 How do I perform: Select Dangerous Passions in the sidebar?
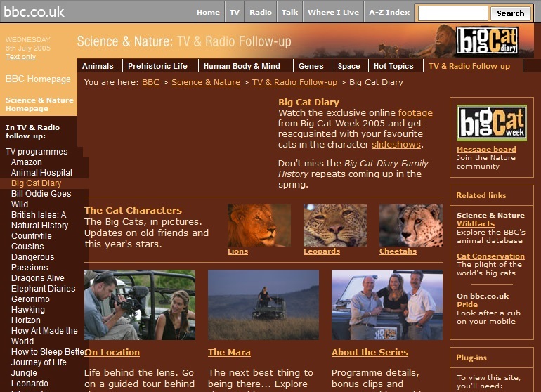click(x=33, y=262)
